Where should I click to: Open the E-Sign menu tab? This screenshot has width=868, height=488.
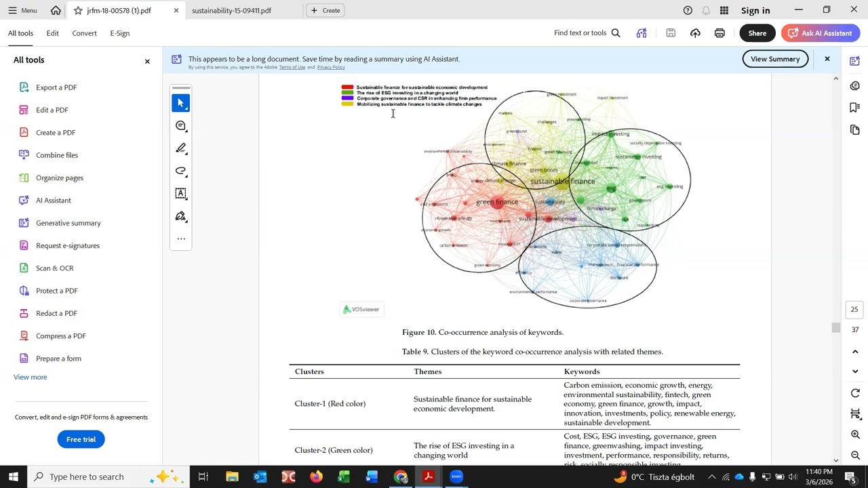(x=120, y=33)
